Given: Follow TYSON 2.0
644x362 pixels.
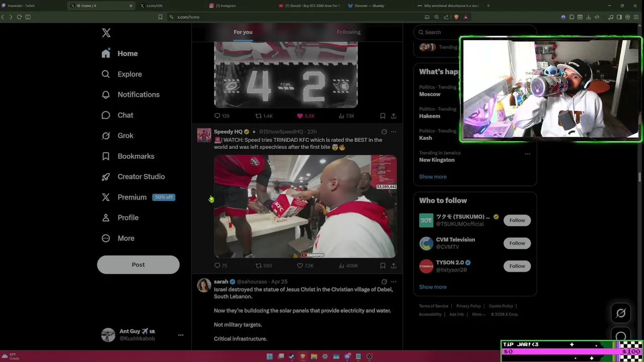Looking at the screenshot, I should pyautogui.click(x=517, y=266).
